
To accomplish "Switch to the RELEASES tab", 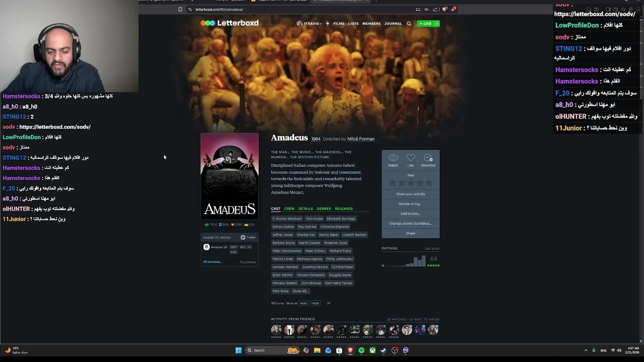I will 344,209.
